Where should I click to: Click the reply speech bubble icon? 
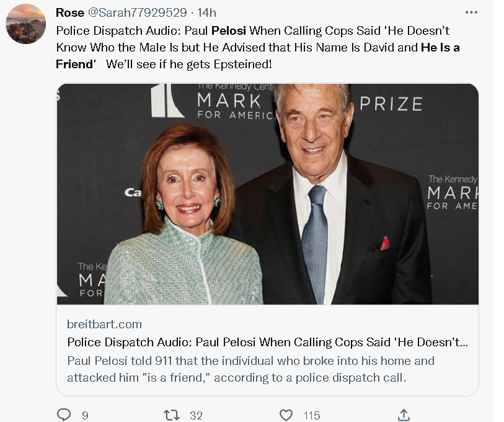click(64, 415)
